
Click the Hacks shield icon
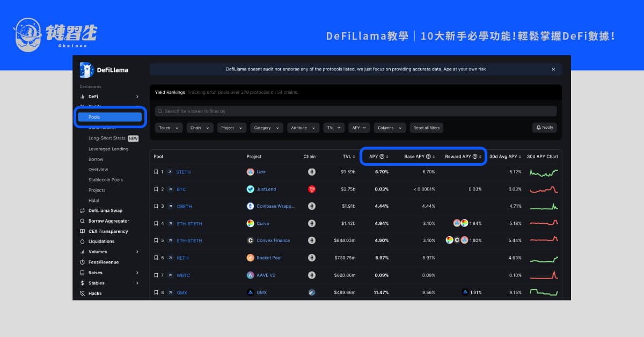82,294
